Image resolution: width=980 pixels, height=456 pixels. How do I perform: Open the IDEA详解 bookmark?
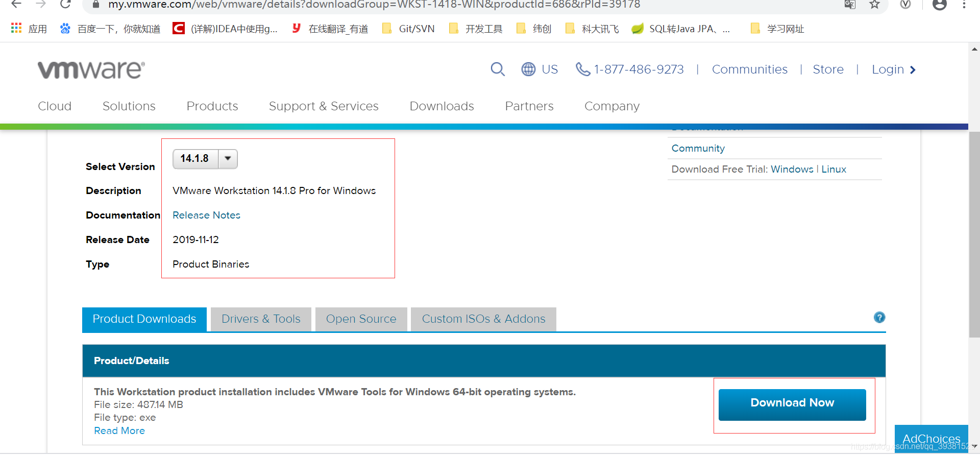point(225,29)
